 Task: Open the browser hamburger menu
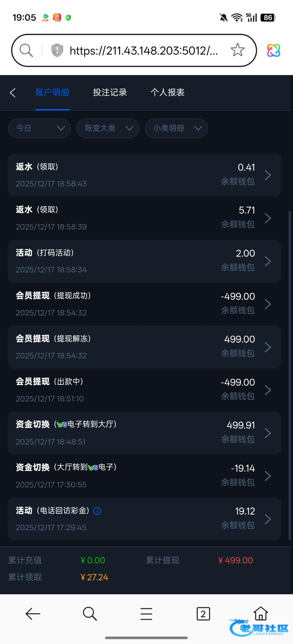pyautogui.click(x=146, y=614)
